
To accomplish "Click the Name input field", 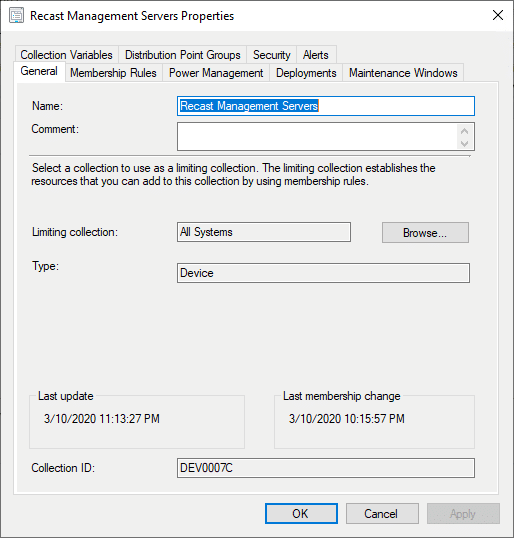I will pos(326,106).
